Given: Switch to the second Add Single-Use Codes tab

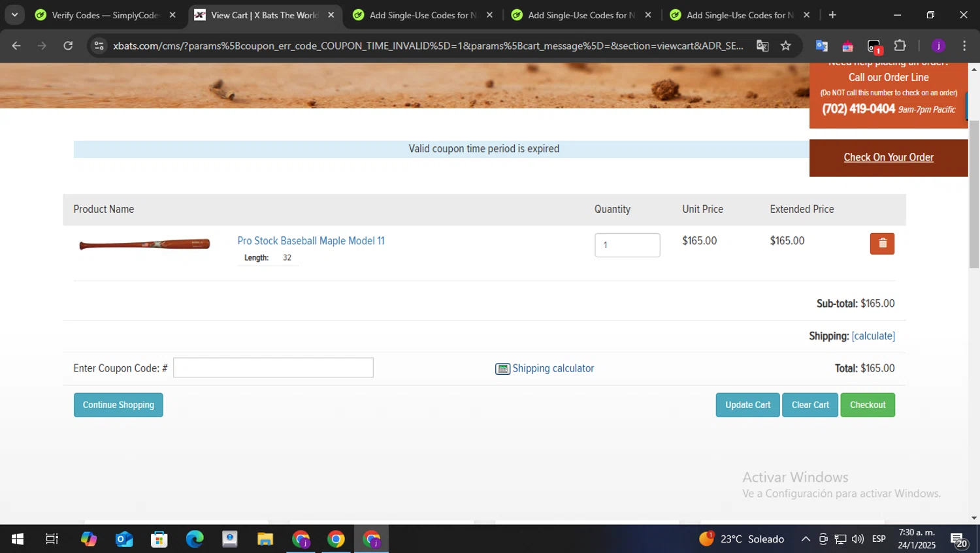Looking at the screenshot, I should coord(581,15).
